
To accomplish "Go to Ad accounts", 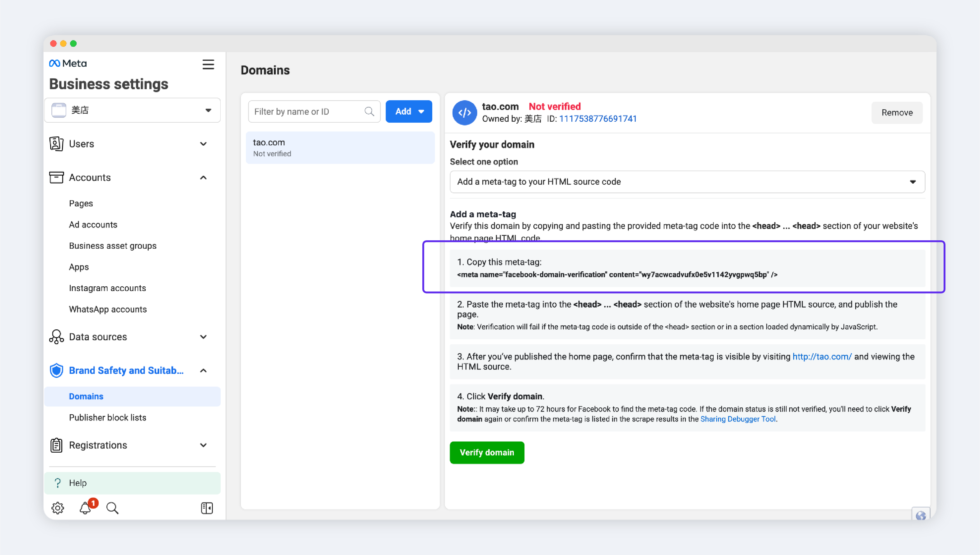I will click(93, 224).
